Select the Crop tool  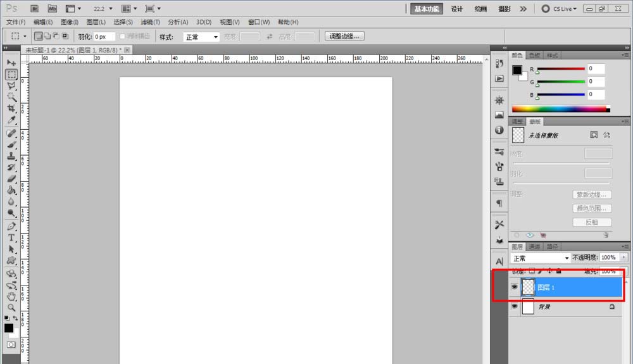click(11, 108)
